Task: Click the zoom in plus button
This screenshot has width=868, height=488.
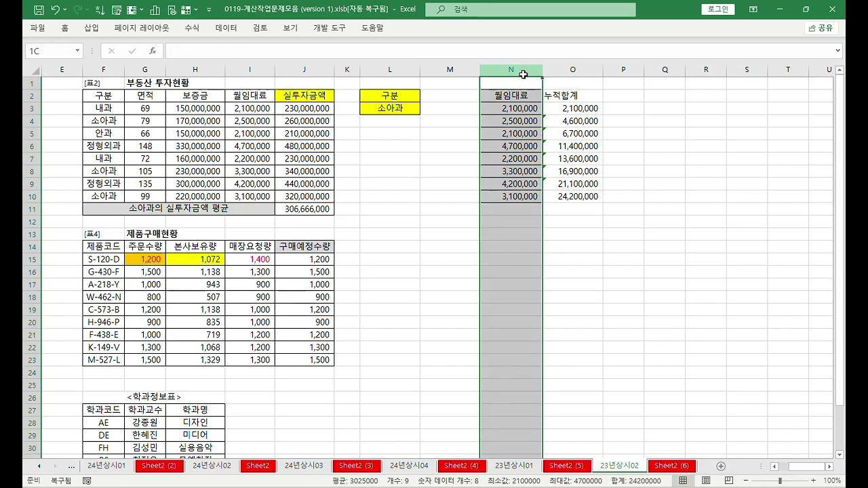Action: (813, 481)
